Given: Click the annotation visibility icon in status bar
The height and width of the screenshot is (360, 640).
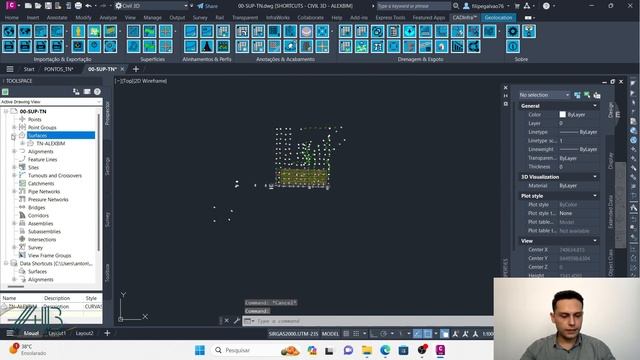Looking at the screenshot, I should pos(456,334).
